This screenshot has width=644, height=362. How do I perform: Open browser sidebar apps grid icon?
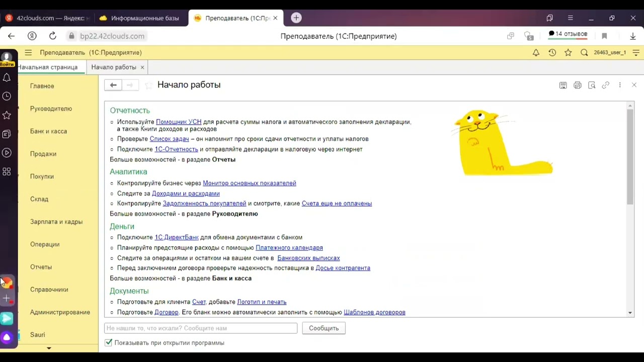point(7,172)
